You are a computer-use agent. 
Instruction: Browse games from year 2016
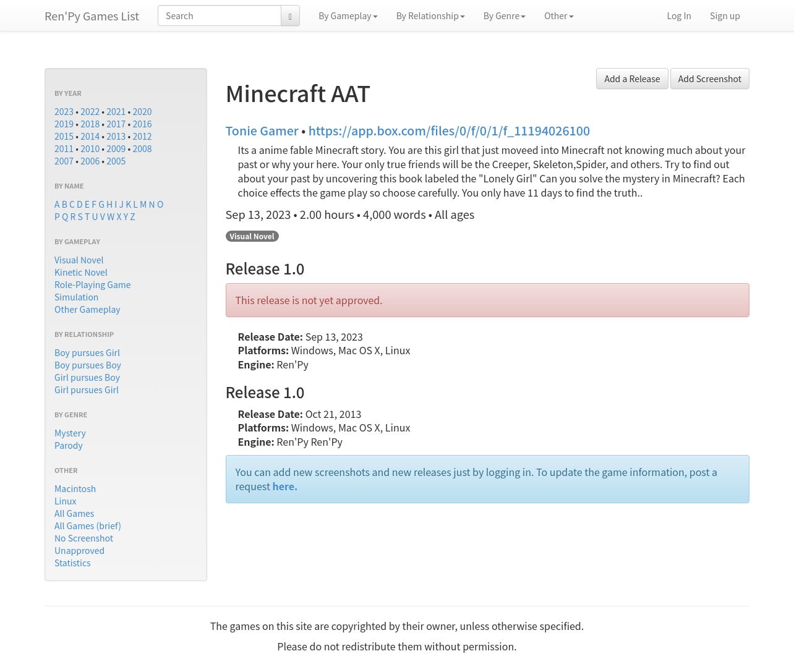pos(142,124)
